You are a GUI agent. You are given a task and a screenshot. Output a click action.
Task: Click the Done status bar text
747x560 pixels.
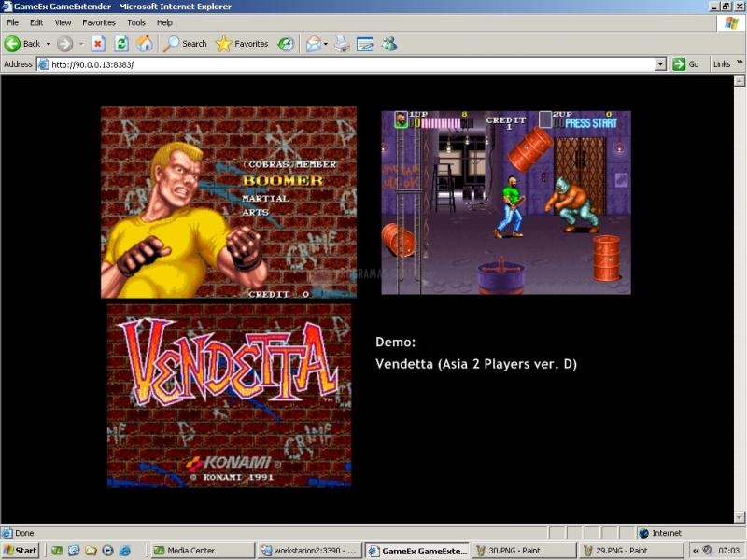click(24, 533)
